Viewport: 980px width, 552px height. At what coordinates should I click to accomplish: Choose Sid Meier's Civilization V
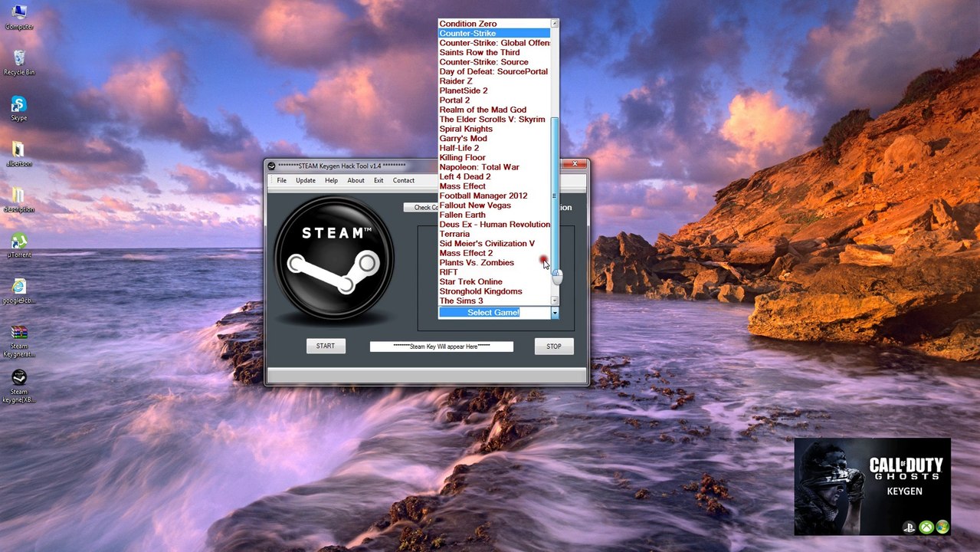[x=494, y=244]
